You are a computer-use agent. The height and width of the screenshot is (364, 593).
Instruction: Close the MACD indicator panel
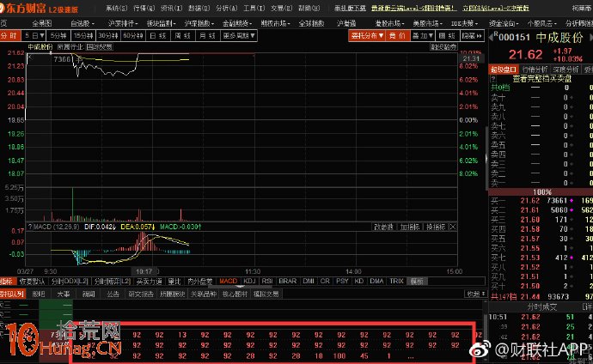(x=452, y=227)
